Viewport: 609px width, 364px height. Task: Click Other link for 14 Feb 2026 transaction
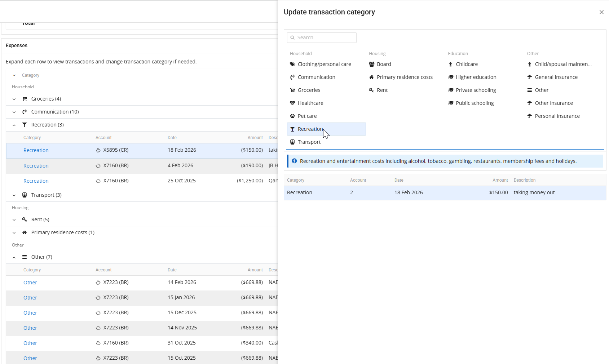pos(30,283)
